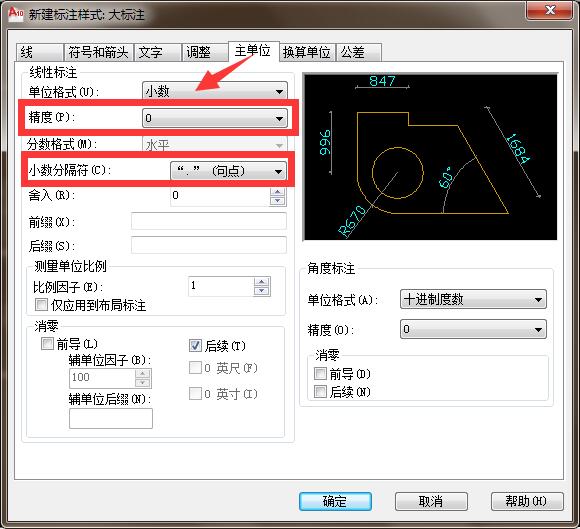Click 辅单位因子 down spinner arrow

(x=143, y=383)
